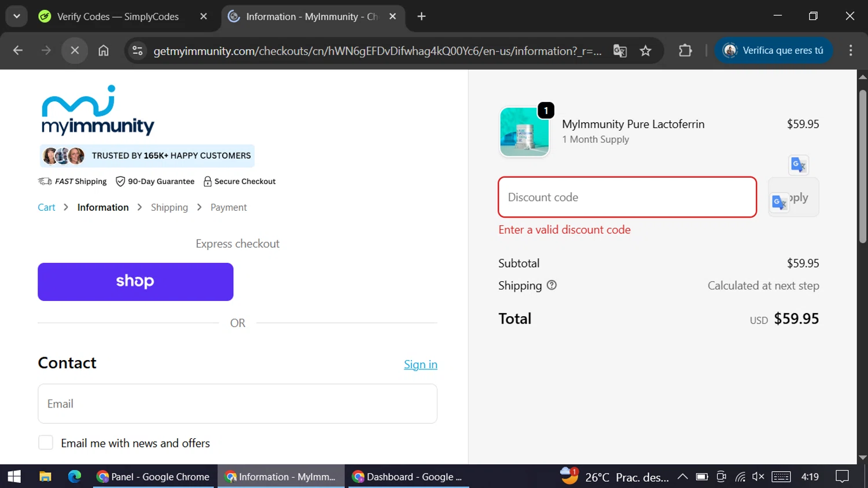This screenshot has width=868, height=488.
Task: Go to Cart breadcrumb link
Action: pos(46,207)
